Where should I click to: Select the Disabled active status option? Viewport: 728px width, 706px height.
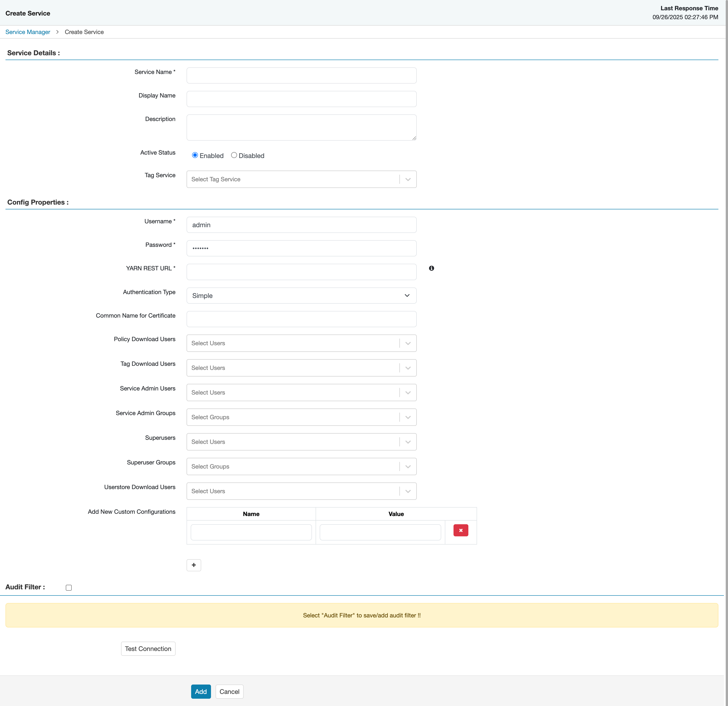[234, 155]
